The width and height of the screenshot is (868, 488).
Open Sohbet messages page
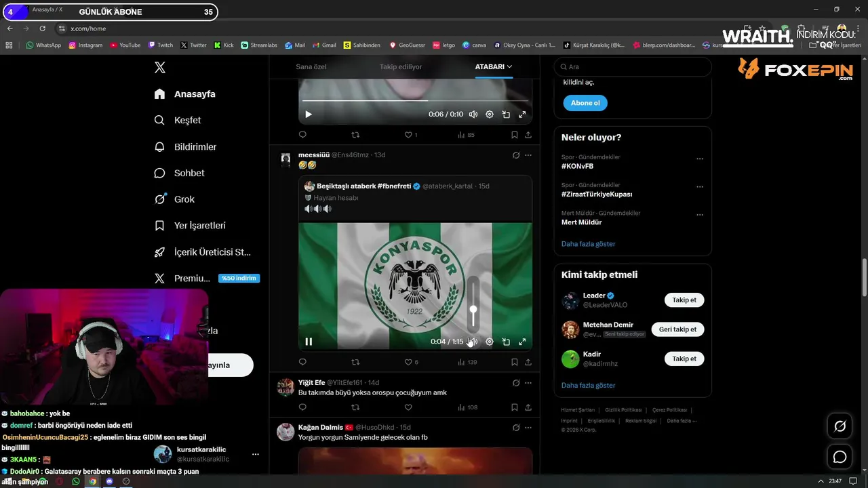coord(179,173)
